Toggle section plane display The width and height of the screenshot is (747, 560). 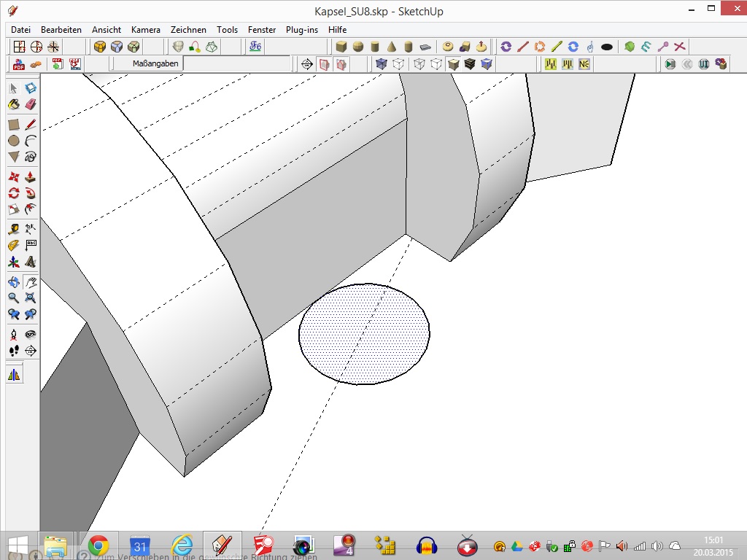tap(324, 64)
